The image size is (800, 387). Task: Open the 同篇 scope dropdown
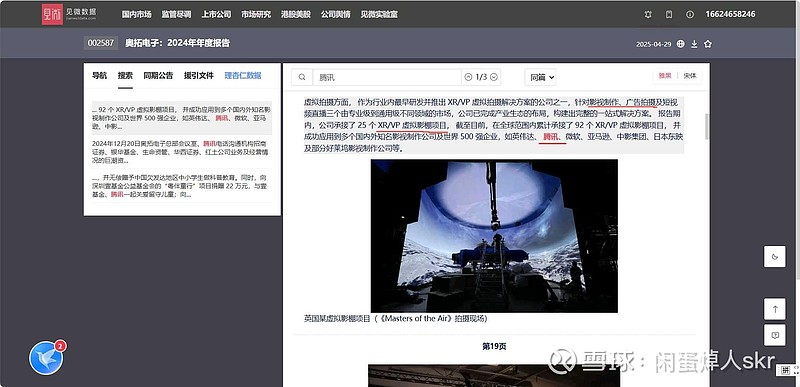click(540, 78)
